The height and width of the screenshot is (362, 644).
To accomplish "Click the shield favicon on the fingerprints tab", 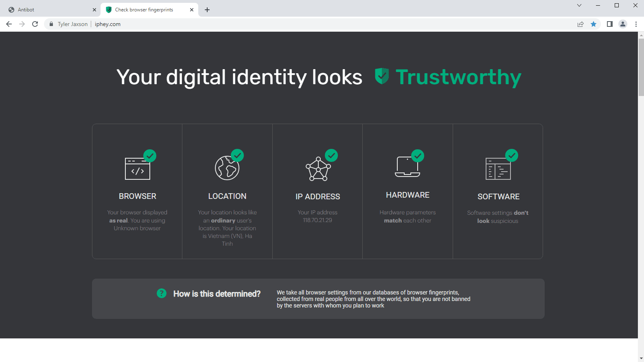I will 109,10.
